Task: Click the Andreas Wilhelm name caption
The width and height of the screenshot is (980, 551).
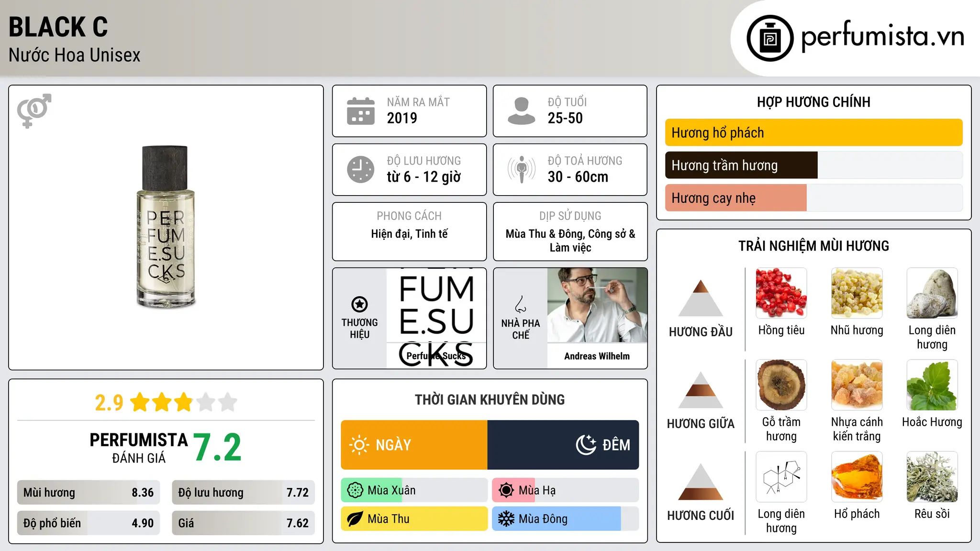Action: click(597, 356)
